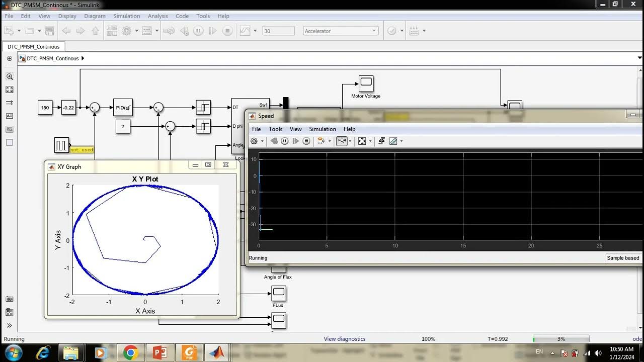Click the Up to Parent arrow
Screen dimensions: 644x362
click(96, 31)
